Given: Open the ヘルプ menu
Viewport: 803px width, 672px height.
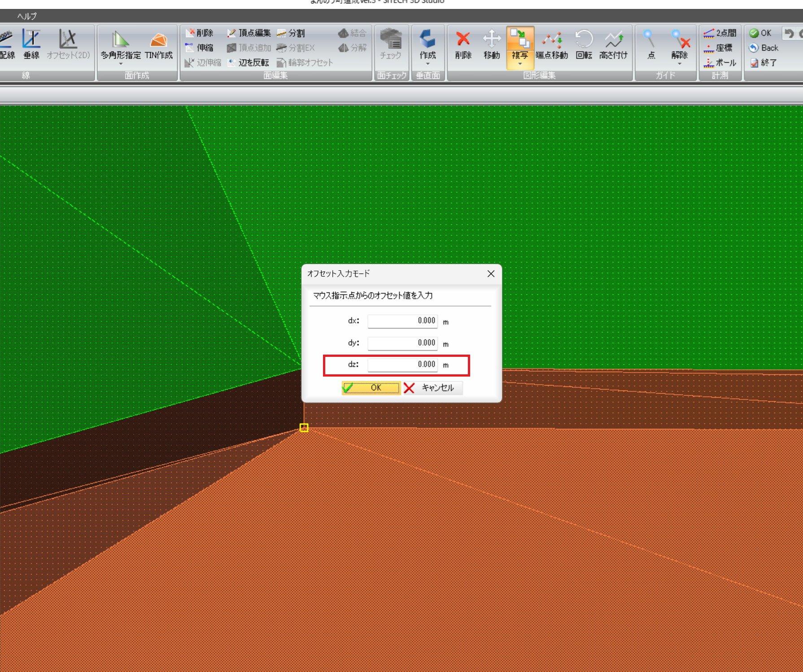Looking at the screenshot, I should (27, 16).
